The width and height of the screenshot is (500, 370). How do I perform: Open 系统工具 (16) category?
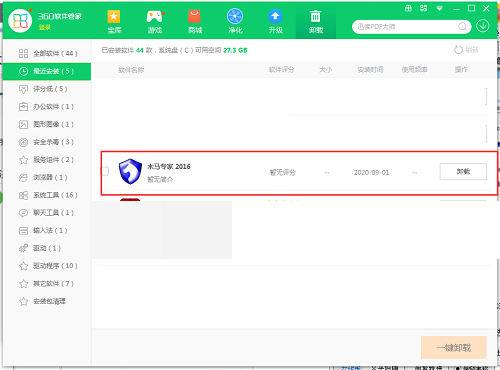[x=47, y=195]
